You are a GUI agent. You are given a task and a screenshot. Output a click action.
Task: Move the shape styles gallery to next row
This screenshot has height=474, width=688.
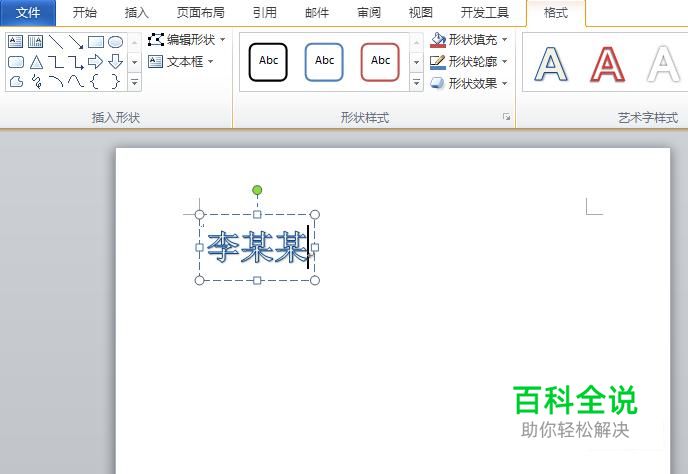coord(416,62)
